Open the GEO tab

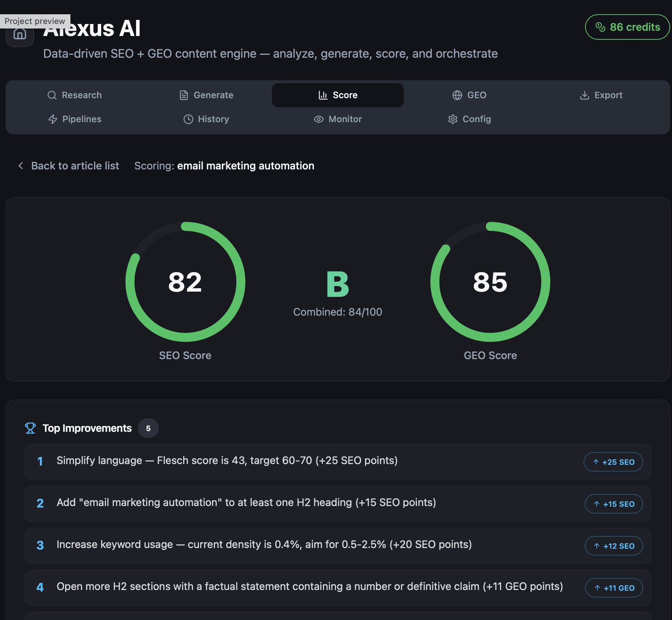coord(469,95)
